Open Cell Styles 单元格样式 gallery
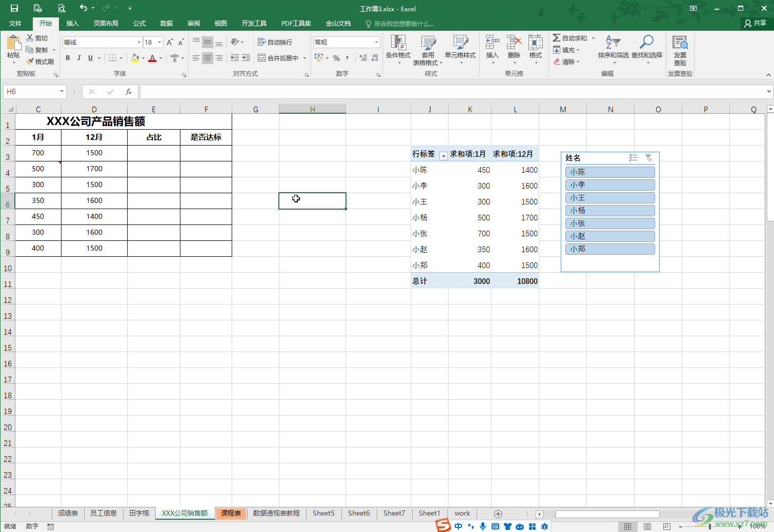The image size is (774, 532). 460,50
